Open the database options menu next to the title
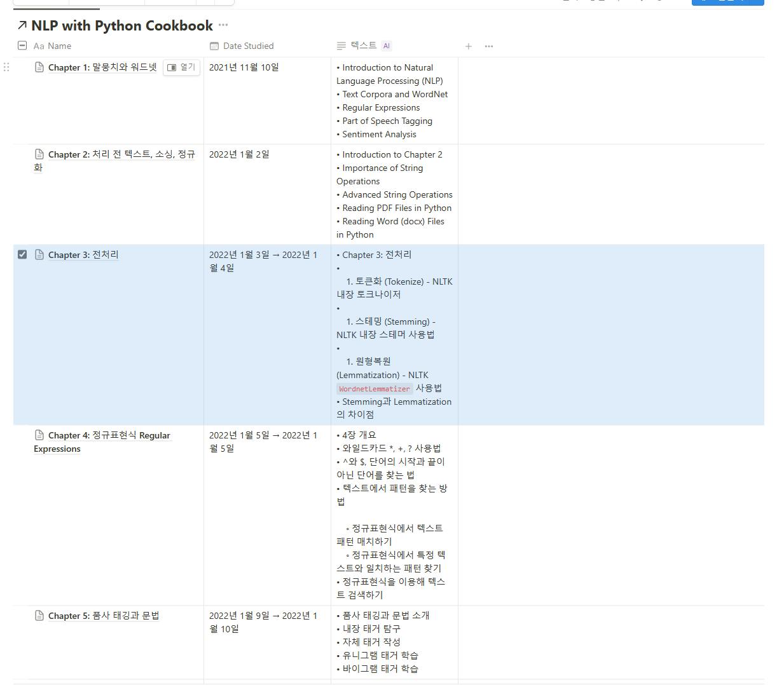 [x=223, y=25]
